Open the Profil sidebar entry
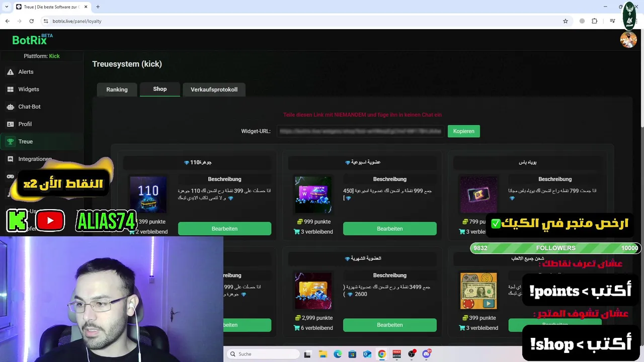Screen dimensions: 644x362 pyautogui.click(x=25, y=124)
